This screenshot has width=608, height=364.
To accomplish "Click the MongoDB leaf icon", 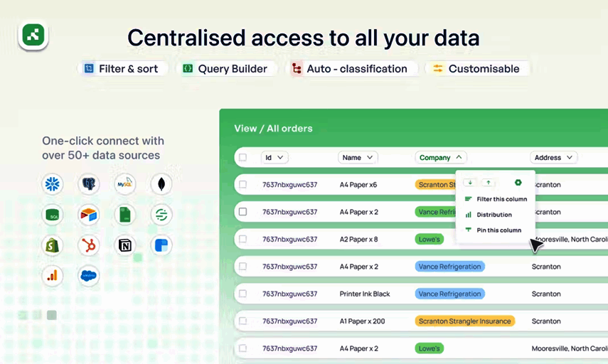I will (161, 185).
